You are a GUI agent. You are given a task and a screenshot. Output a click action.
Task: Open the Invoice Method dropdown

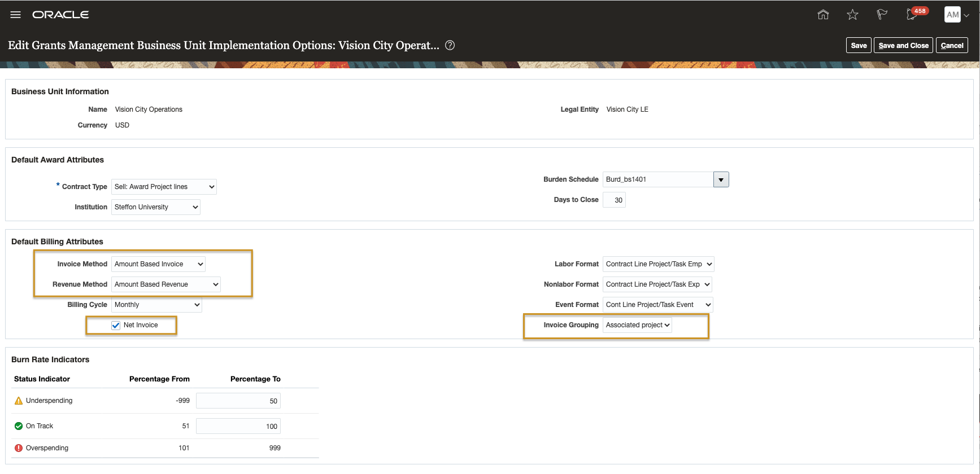click(x=158, y=264)
